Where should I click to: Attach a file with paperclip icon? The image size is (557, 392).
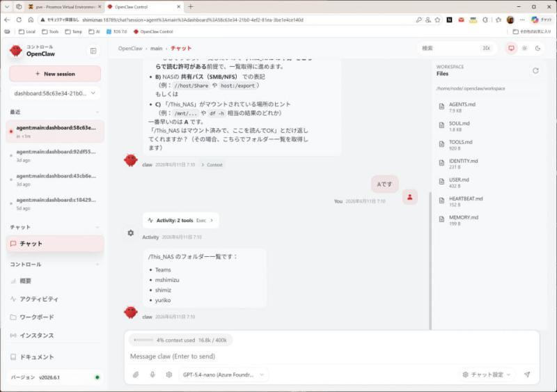point(136,375)
